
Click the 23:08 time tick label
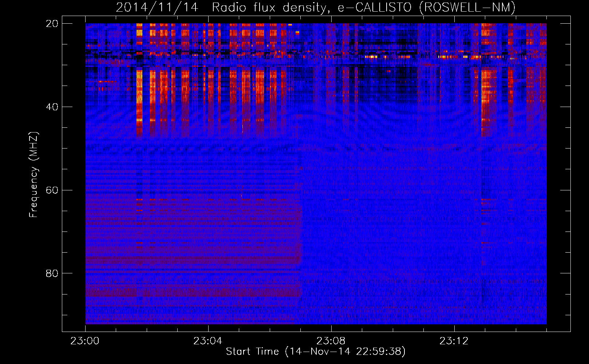click(x=331, y=341)
